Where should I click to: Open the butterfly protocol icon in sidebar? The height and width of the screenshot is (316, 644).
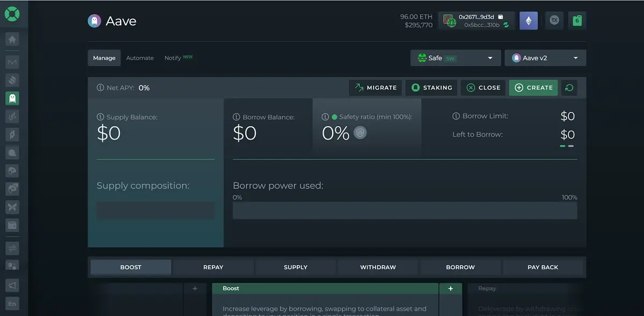12,207
